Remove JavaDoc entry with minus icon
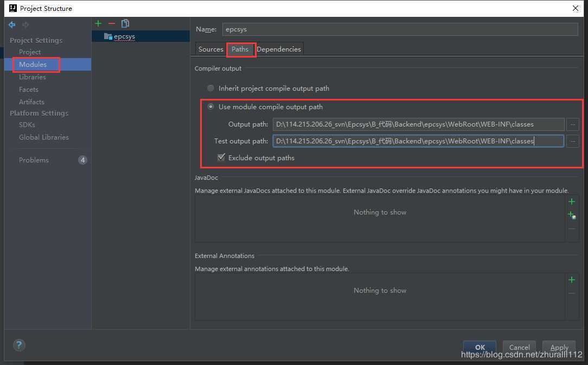This screenshot has width=588, height=365. coord(572,229)
